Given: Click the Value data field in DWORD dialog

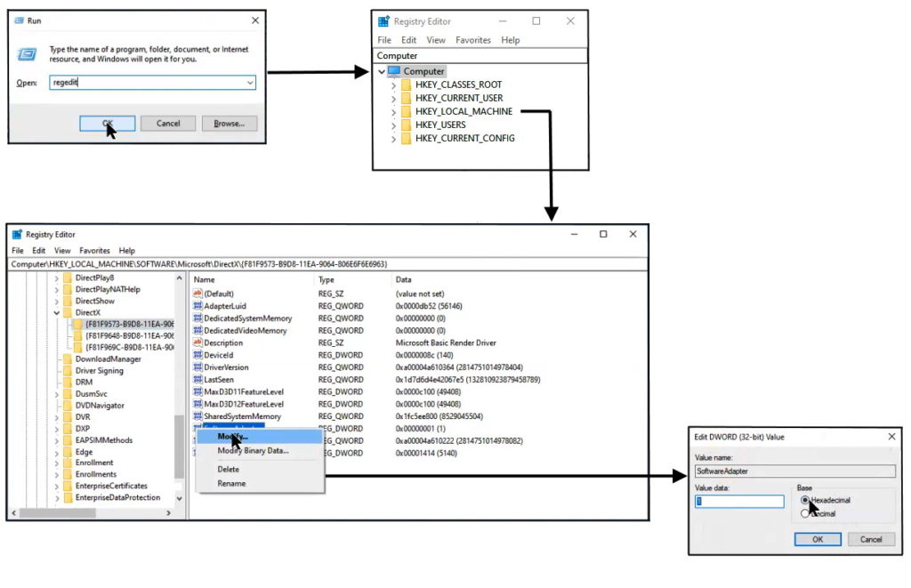Looking at the screenshot, I should [739, 501].
